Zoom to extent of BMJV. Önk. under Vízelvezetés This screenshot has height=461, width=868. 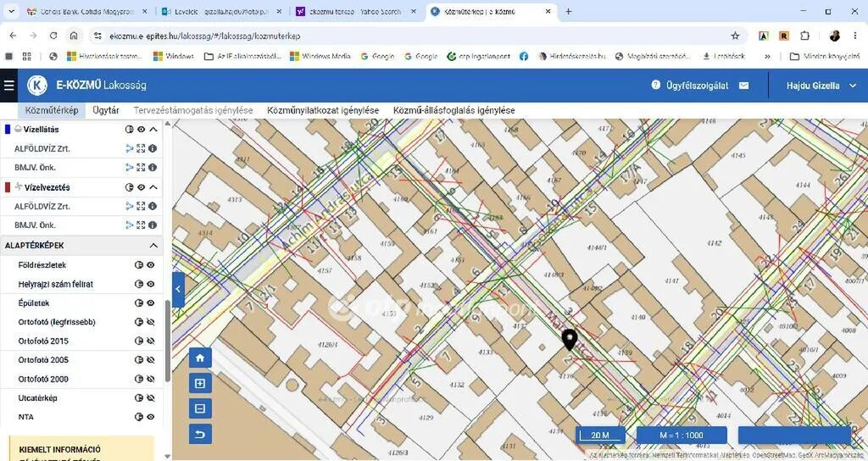pos(141,225)
